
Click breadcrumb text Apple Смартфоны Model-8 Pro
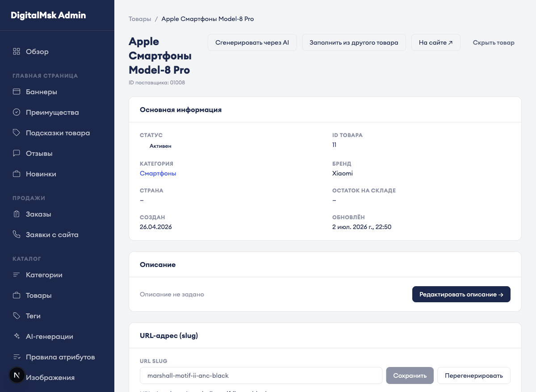208,19
